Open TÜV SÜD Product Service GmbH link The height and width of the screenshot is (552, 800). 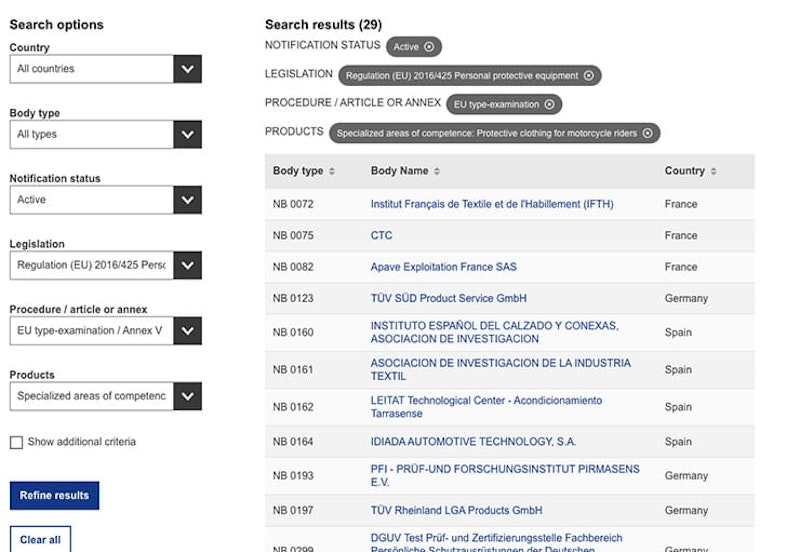tap(448, 298)
